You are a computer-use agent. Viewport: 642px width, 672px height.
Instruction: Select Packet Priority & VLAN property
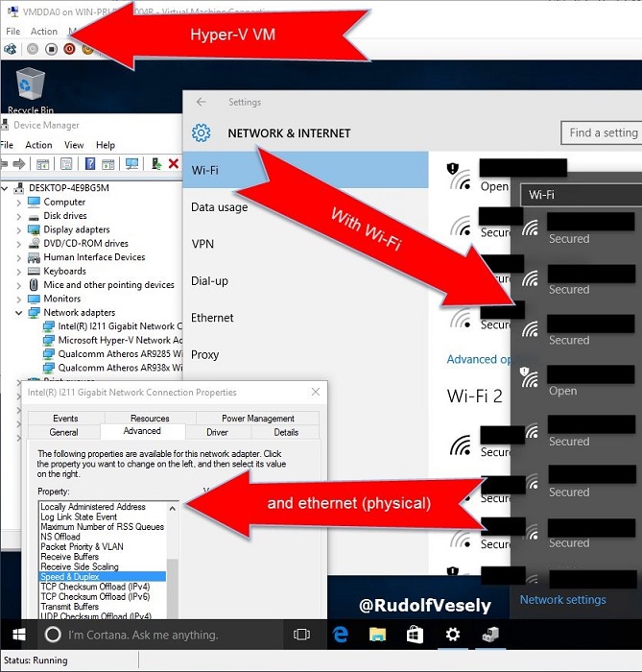[x=82, y=547]
